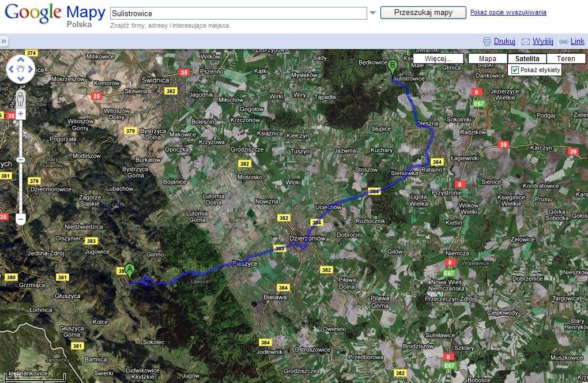Pan the map left with arrow control
The image size is (588, 383).
tap(12, 69)
